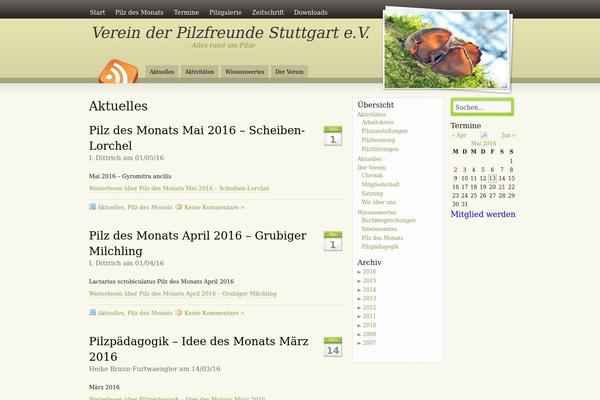This screenshot has height=400, width=600.
Task: Click Weiterlesen link for Scheiben-Lorchel post
Action: tap(179, 188)
